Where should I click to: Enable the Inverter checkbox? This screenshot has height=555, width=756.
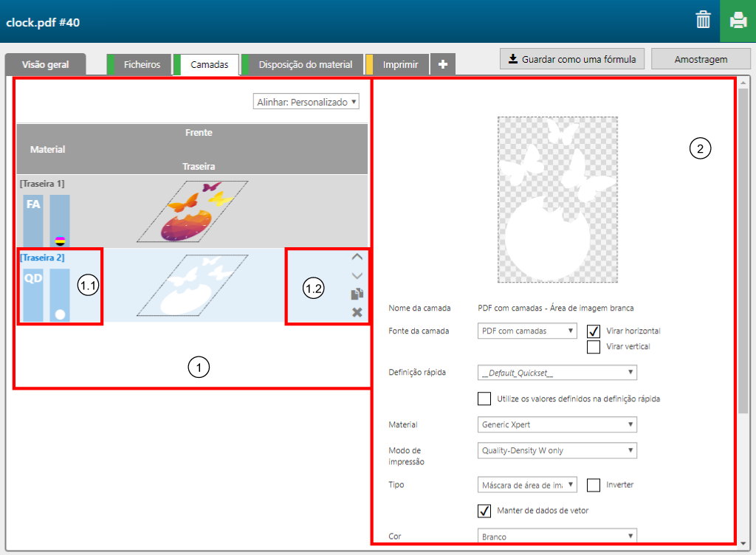594,485
